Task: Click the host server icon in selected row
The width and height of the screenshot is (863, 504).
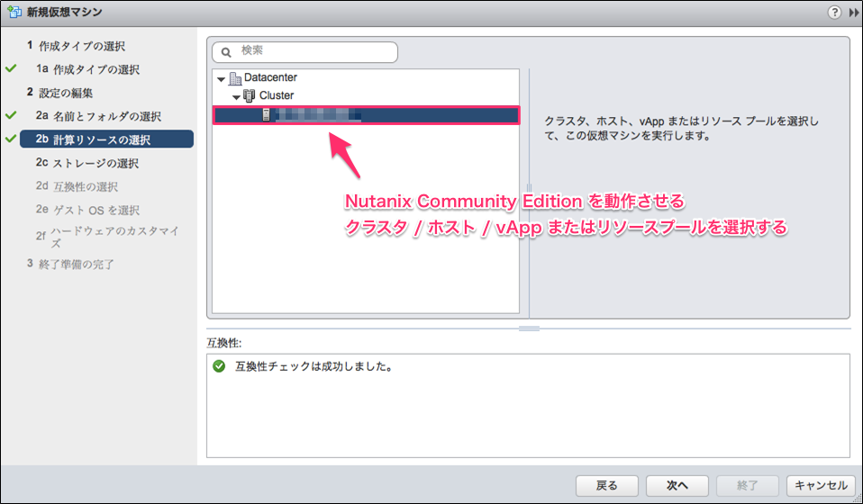Action: [x=266, y=115]
